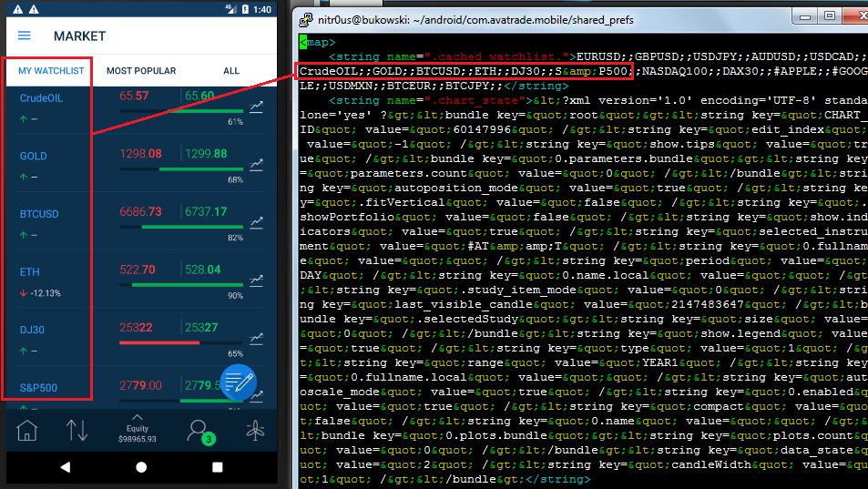Click 2147483647 value in terminal
Viewport: 868px width, 489px height.
coord(708,304)
